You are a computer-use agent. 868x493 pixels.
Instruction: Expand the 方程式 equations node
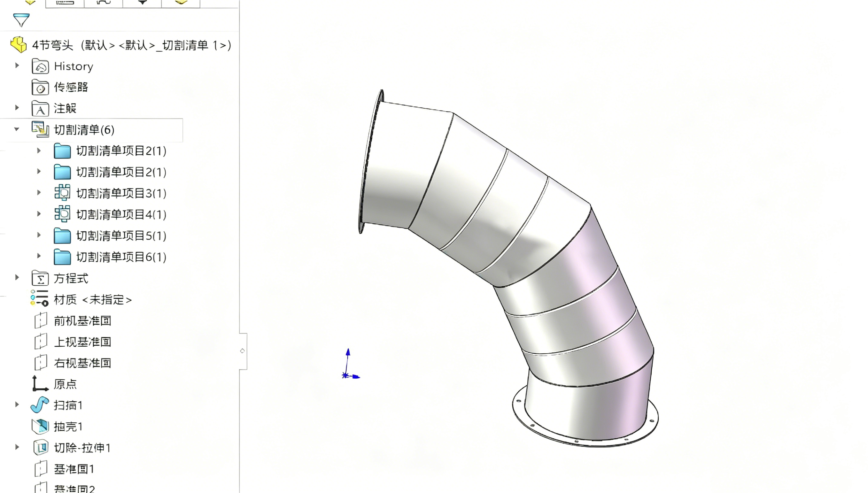tap(17, 277)
